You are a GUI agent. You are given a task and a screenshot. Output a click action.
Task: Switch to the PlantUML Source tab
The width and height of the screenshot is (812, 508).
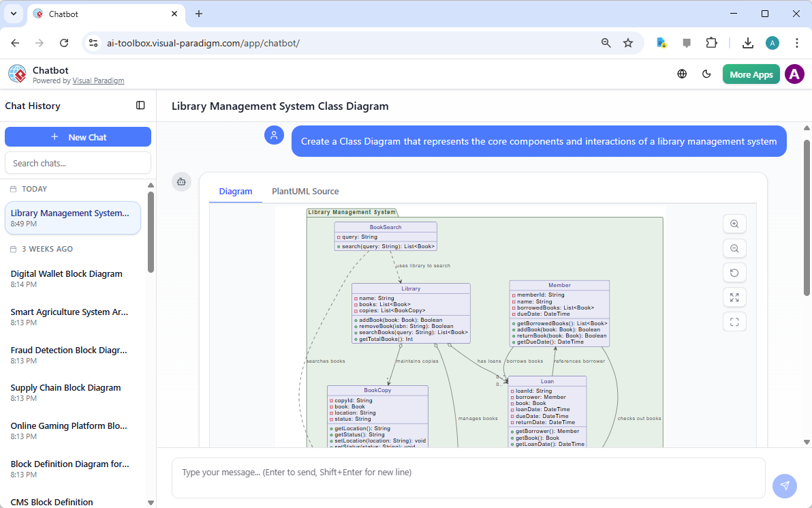coord(304,191)
